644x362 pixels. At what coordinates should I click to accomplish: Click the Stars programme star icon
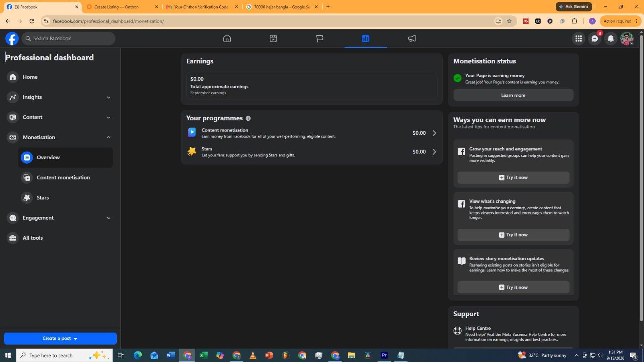pyautogui.click(x=192, y=151)
